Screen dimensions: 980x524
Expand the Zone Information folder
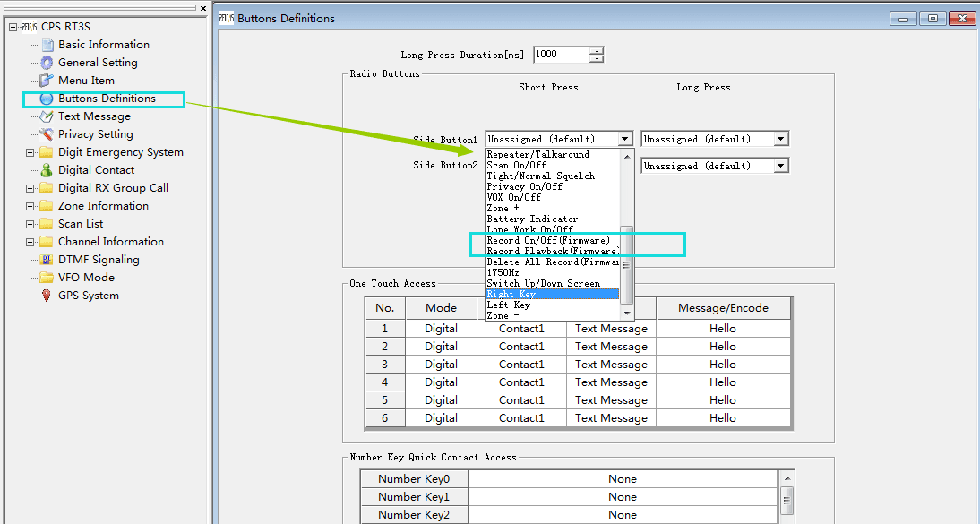pyautogui.click(x=30, y=206)
